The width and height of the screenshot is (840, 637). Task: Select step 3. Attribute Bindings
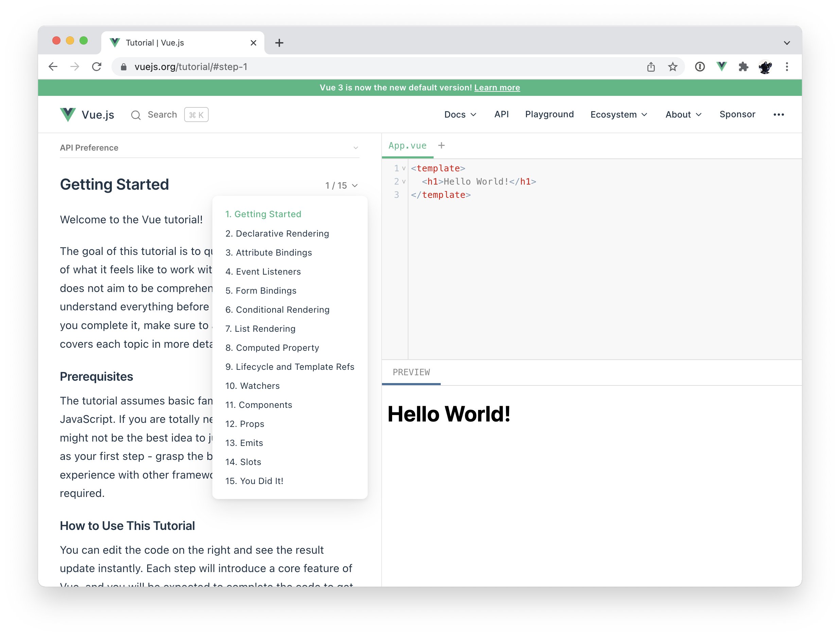[268, 253]
